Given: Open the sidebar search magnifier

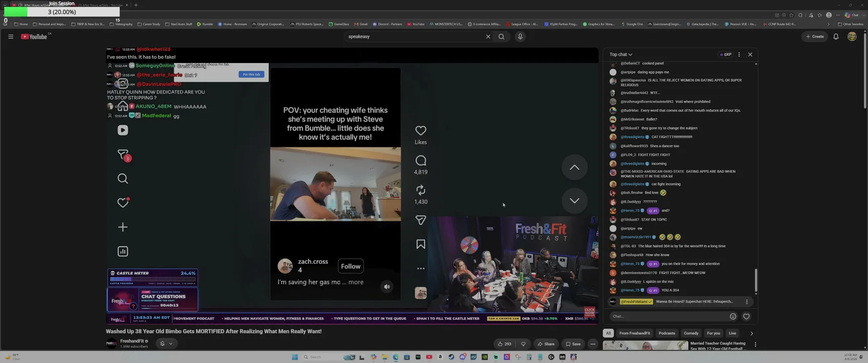Looking at the screenshot, I should 123,178.
